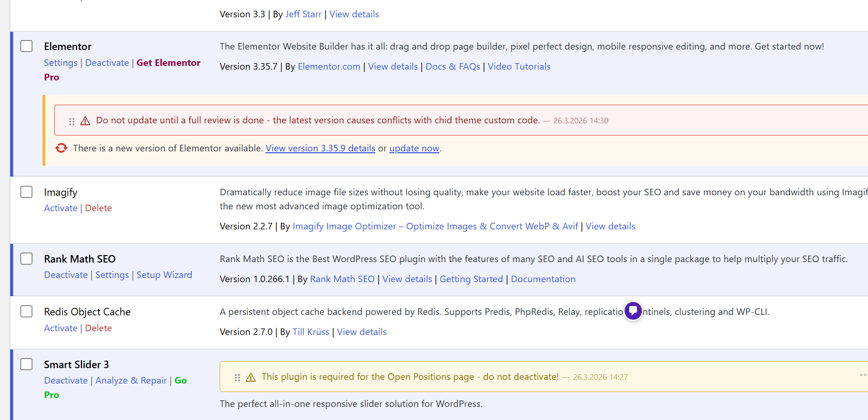Viewport: 868px width, 420px height.
Task: View version 3.35.9 details
Action: coord(320,148)
